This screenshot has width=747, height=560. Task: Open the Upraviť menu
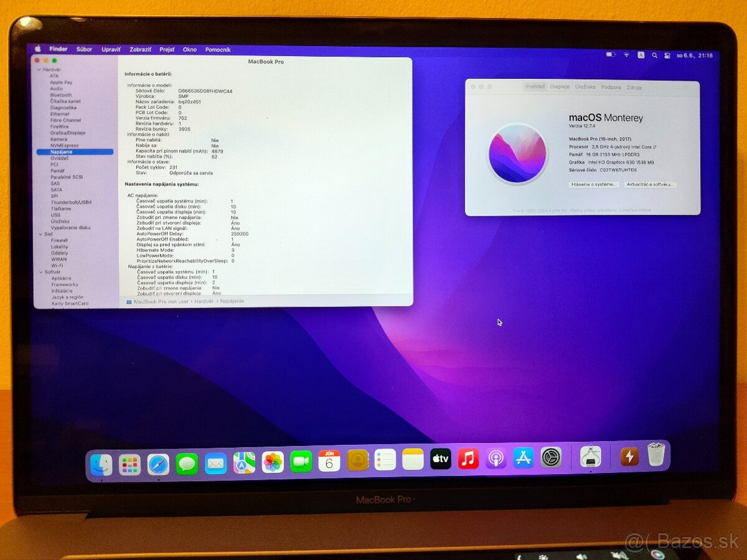click(111, 49)
